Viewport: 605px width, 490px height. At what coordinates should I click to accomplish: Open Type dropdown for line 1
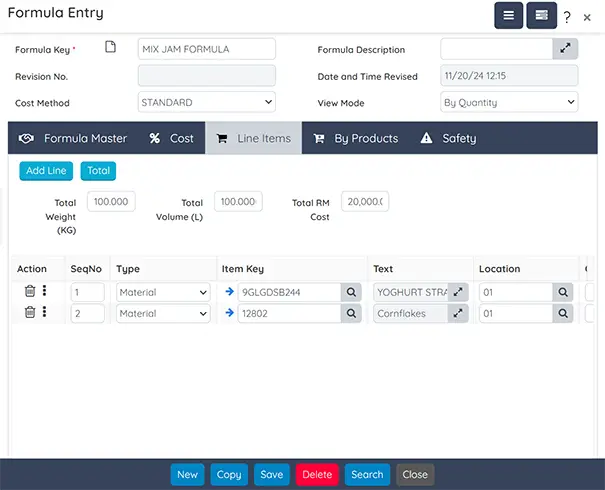pyautogui.click(x=162, y=292)
